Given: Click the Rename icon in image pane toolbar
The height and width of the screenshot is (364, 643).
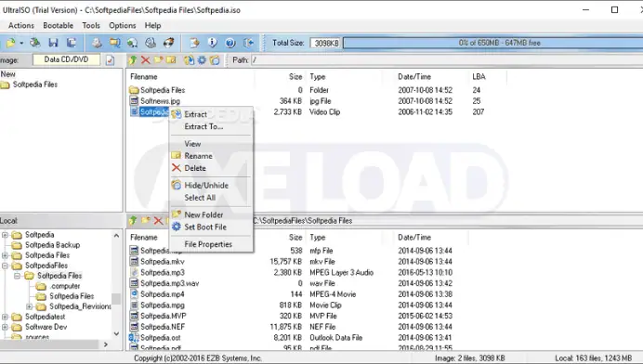Looking at the screenshot, I should (171, 60).
